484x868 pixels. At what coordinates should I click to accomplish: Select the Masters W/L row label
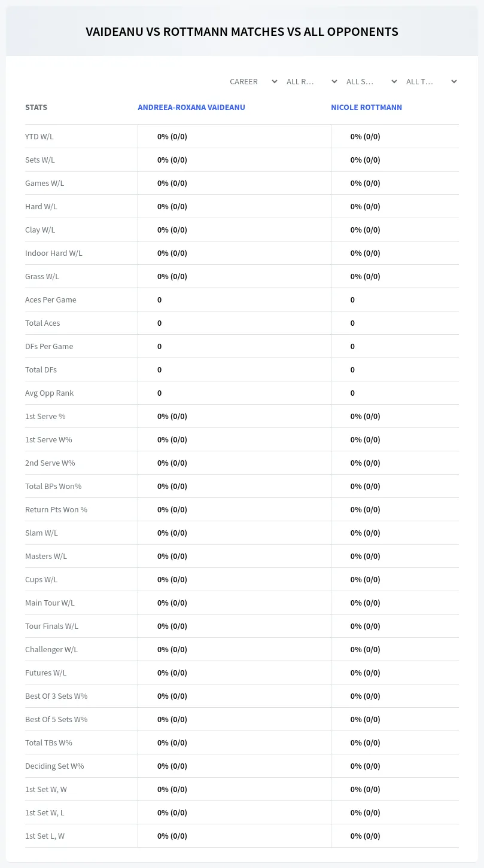(x=46, y=556)
